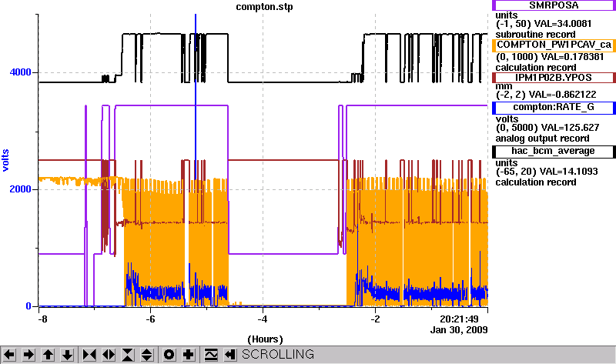Click the plus toolbar icon

[189, 355]
